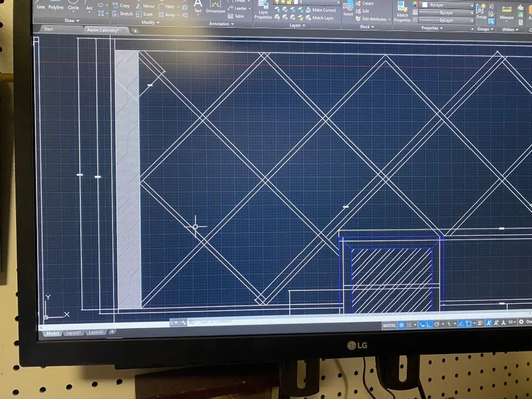Click the object color wheel icon
This screenshot has width=532, height=399.
coord(415,4)
